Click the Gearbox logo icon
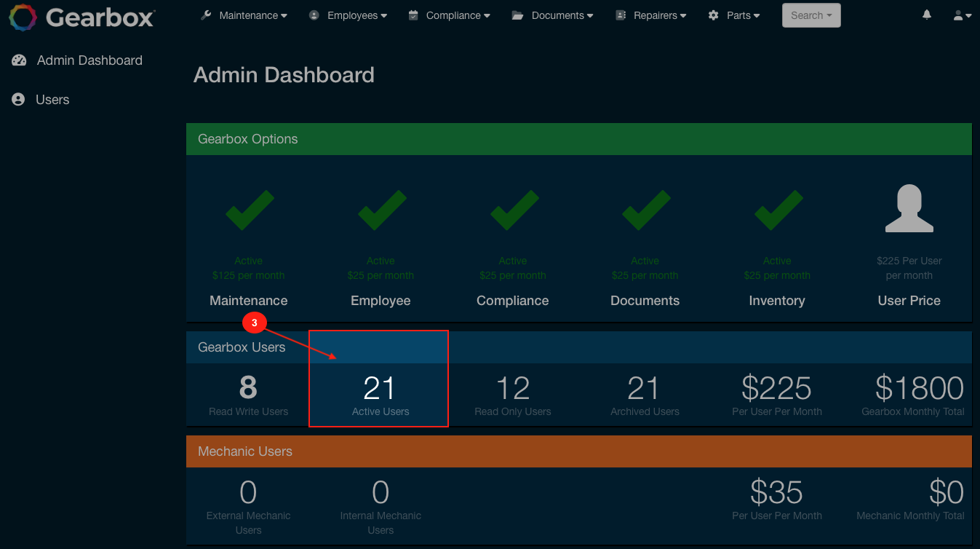Screen dimensions: 980x549 (23, 17)
